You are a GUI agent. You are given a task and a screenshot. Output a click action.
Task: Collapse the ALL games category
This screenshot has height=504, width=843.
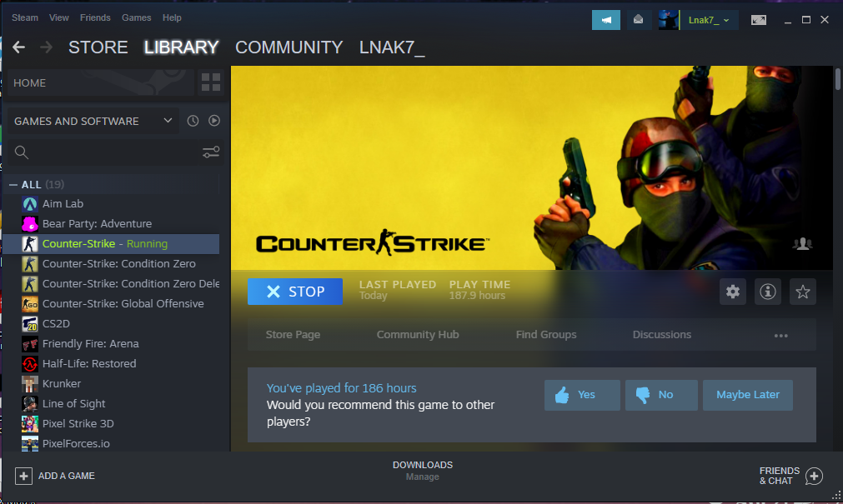coord(13,184)
